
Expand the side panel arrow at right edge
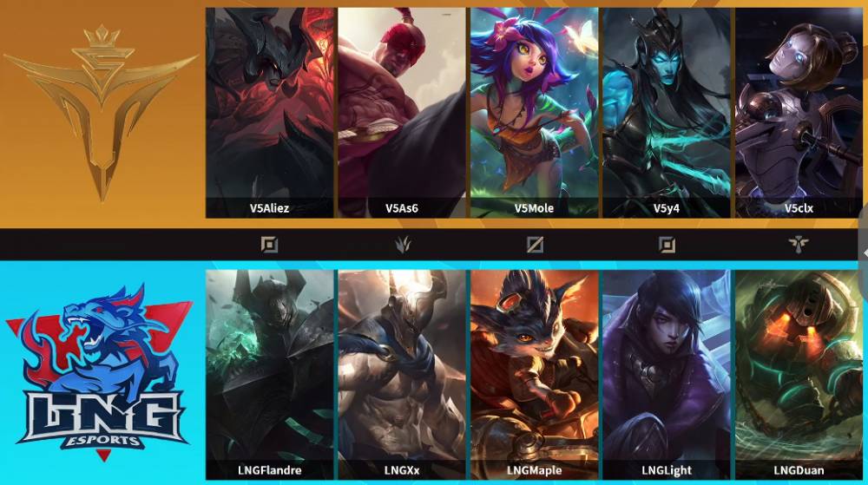click(x=865, y=252)
